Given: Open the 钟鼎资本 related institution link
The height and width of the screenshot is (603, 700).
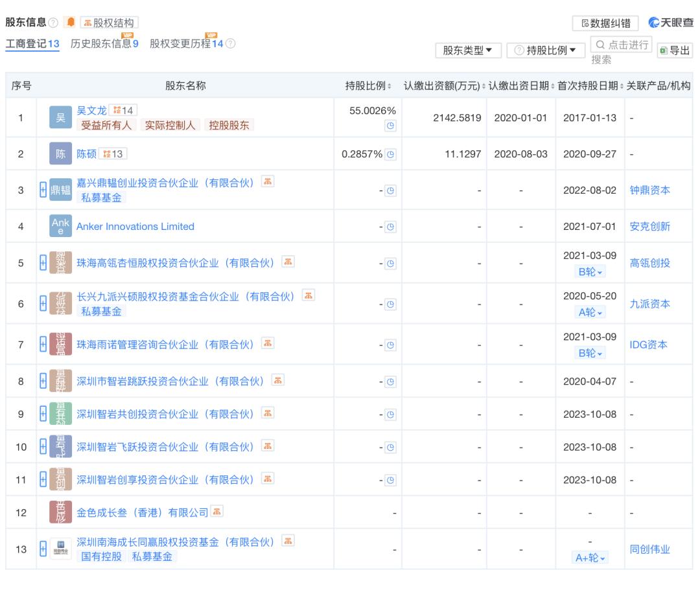Looking at the screenshot, I should click(649, 190).
